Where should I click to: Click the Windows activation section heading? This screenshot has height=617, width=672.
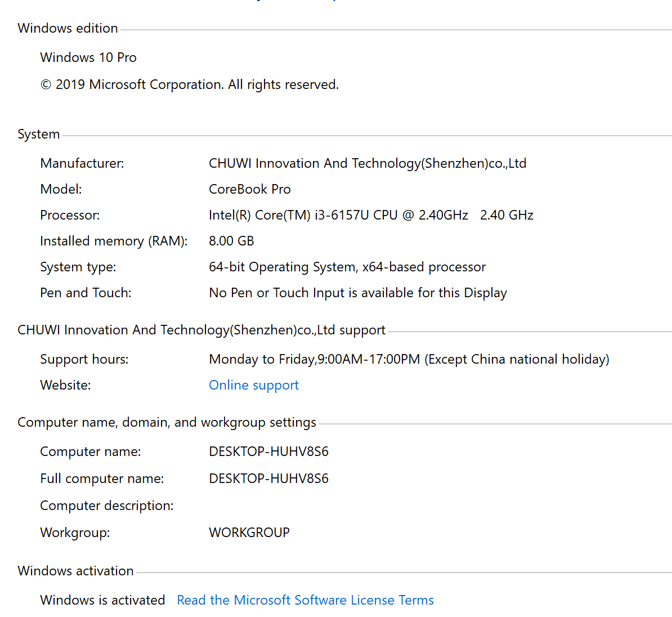[75, 571]
